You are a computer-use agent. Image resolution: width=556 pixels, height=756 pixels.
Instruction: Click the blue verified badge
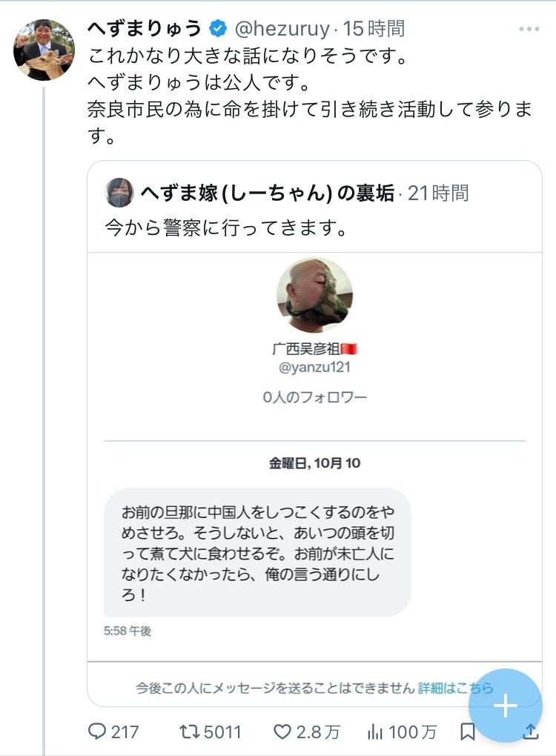click(x=218, y=29)
